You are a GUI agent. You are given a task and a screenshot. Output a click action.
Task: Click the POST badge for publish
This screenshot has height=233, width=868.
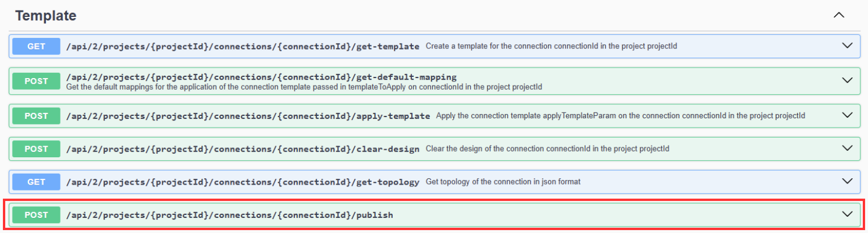36,215
